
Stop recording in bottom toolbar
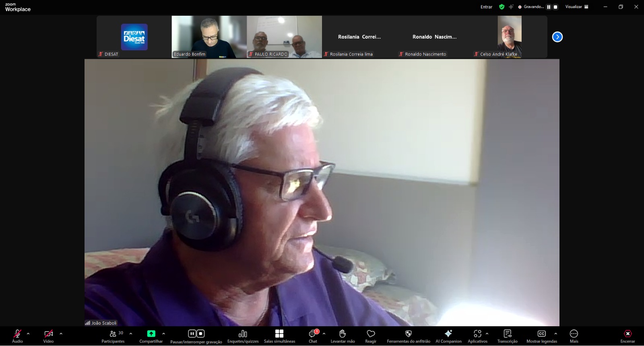click(200, 334)
